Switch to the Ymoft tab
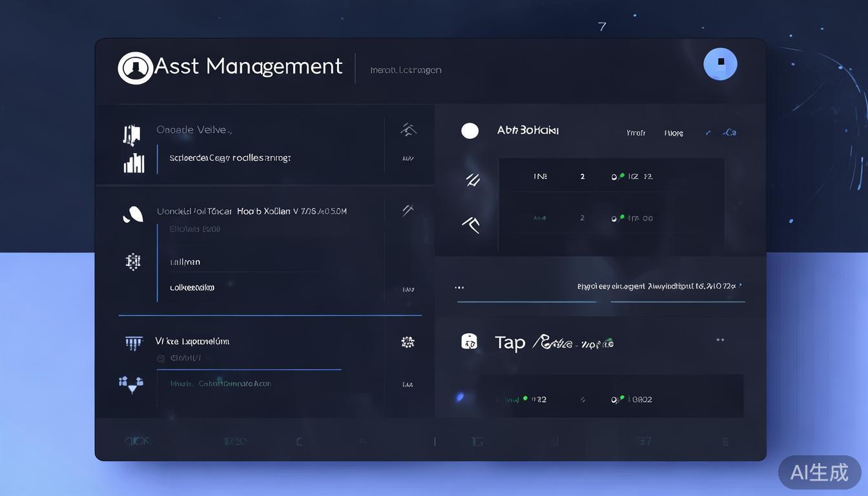The height and width of the screenshot is (496, 868). coord(635,133)
